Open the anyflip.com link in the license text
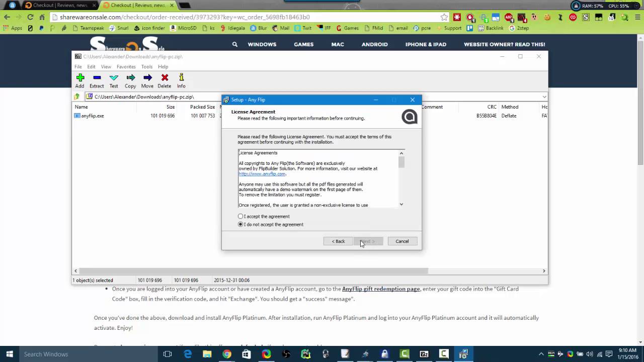This screenshot has height=362, width=644. click(262, 174)
